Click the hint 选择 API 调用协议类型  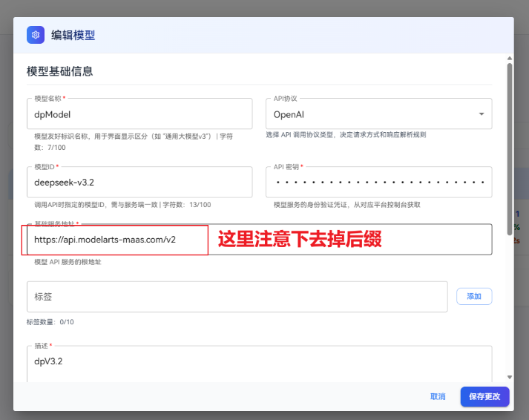(x=346, y=134)
